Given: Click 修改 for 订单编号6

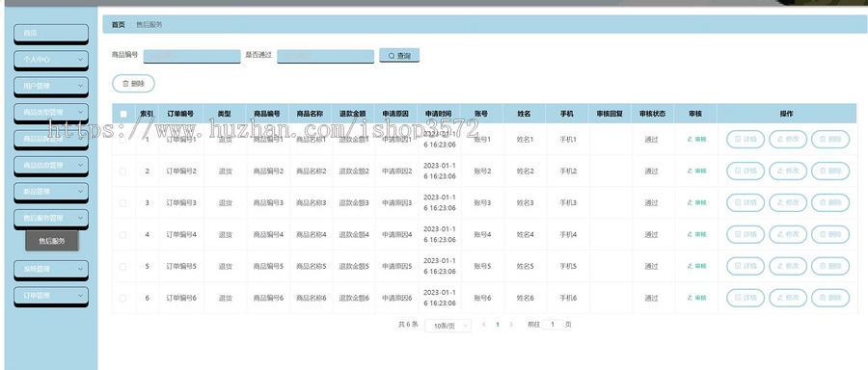Looking at the screenshot, I should click(x=788, y=298).
